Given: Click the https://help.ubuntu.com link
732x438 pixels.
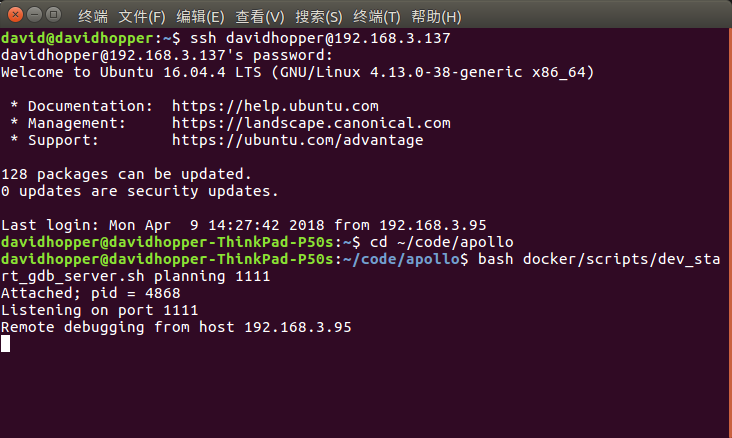Looking at the screenshot, I should (x=275, y=106).
